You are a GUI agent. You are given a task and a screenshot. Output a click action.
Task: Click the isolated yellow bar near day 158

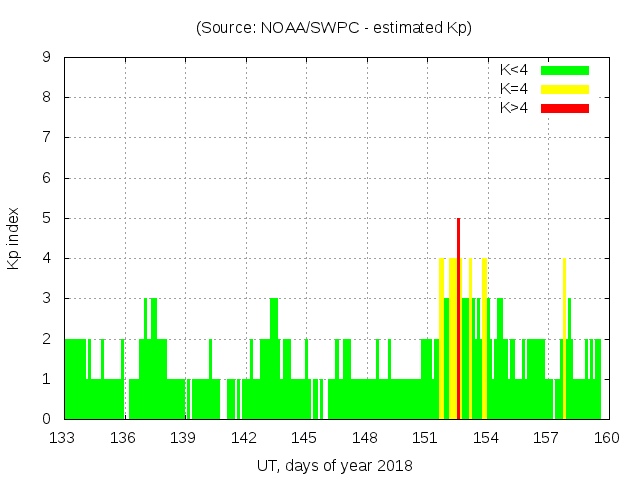[564, 340]
